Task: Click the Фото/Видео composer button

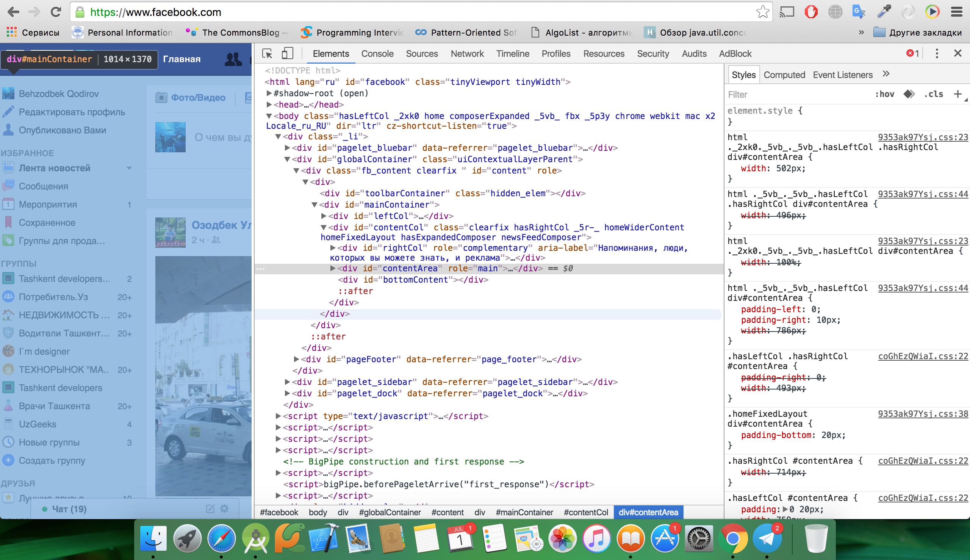Action: [x=191, y=98]
